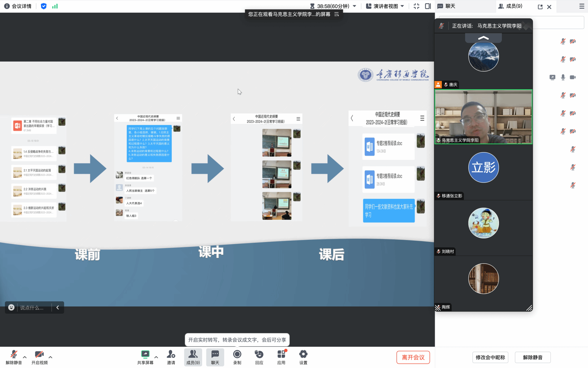Start recording with 录制 icon
Image resolution: width=588 pixels, height=368 pixels.
tap(237, 354)
